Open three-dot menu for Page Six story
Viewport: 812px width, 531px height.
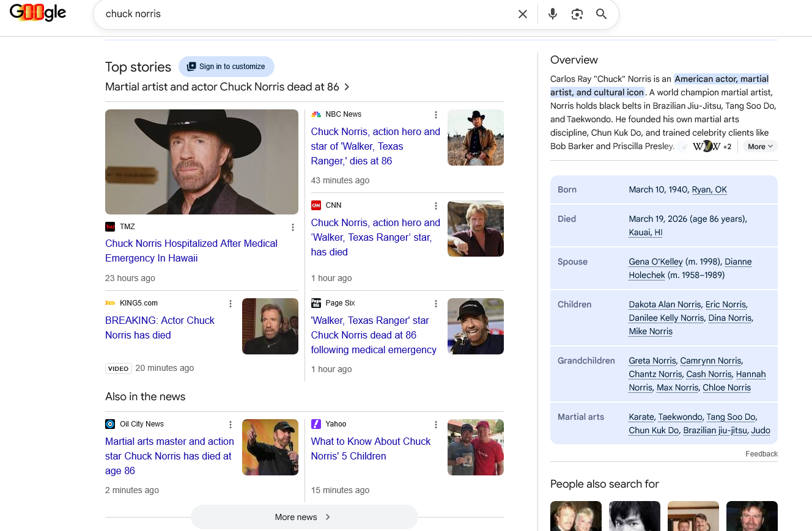(436, 304)
